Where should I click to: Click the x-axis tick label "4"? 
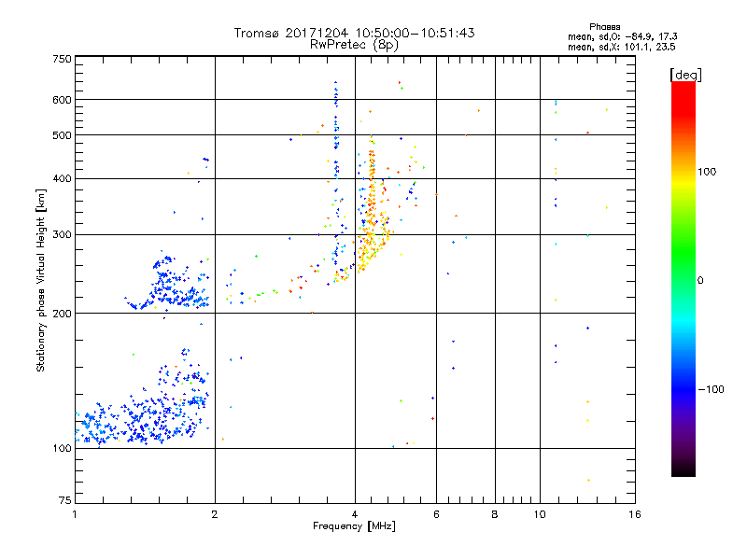coord(355,514)
